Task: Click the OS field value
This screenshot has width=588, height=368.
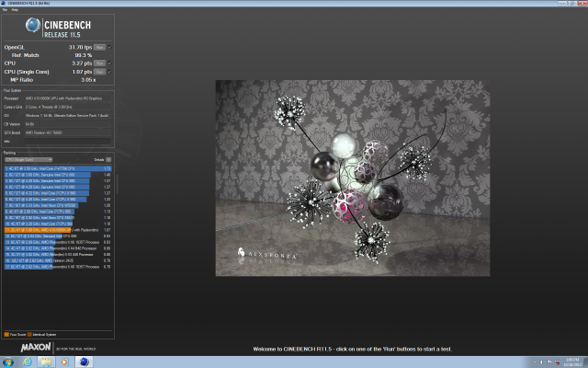Action: tap(67, 116)
